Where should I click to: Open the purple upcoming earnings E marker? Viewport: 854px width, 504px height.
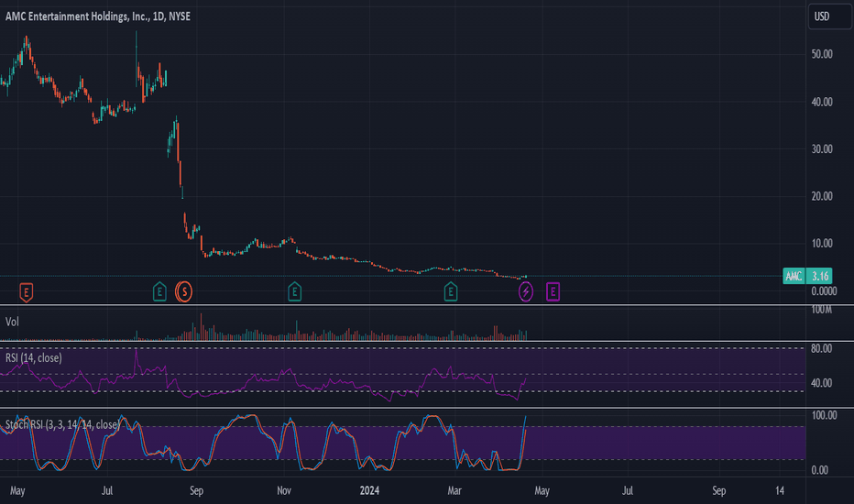[553, 292]
